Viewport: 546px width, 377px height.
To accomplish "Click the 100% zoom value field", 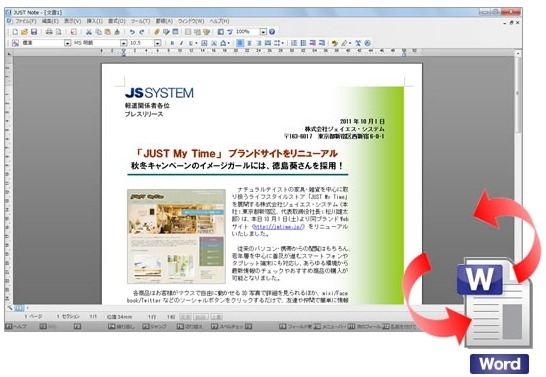I will coord(247,32).
